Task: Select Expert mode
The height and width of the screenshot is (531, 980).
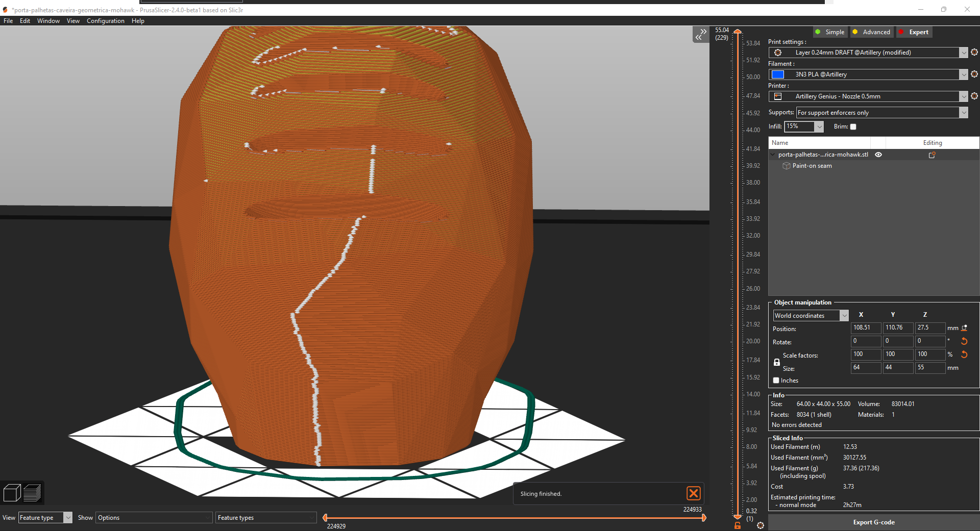Action: (x=914, y=32)
